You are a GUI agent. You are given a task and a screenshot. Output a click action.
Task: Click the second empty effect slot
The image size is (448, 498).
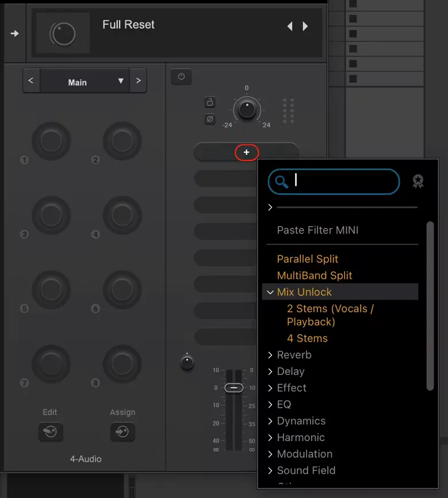click(225, 179)
